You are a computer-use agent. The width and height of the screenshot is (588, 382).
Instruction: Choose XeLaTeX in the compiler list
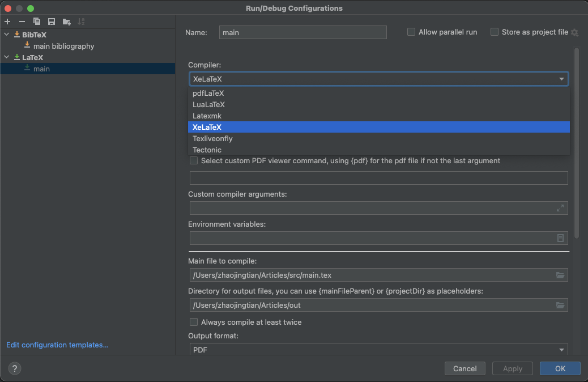pos(379,127)
